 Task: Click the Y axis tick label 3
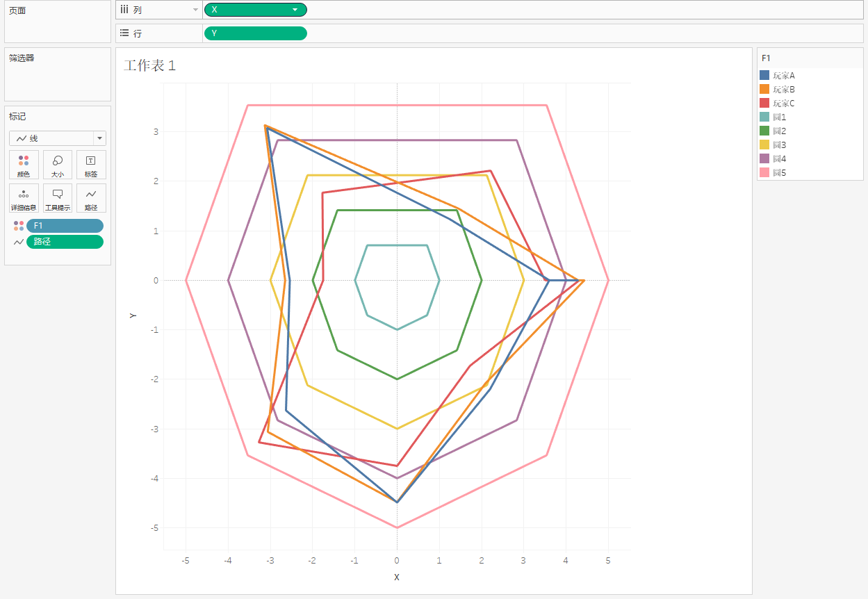coord(156,131)
